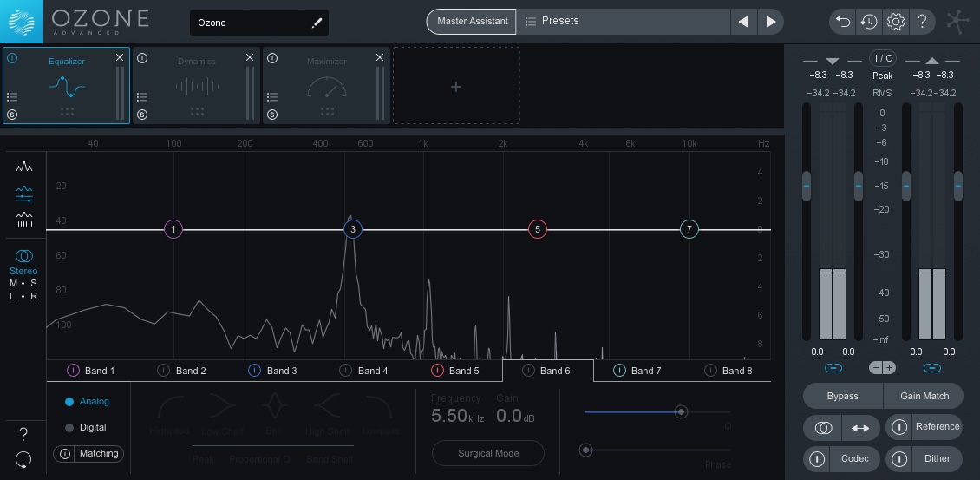Open settings gear icon in header

pos(896,22)
